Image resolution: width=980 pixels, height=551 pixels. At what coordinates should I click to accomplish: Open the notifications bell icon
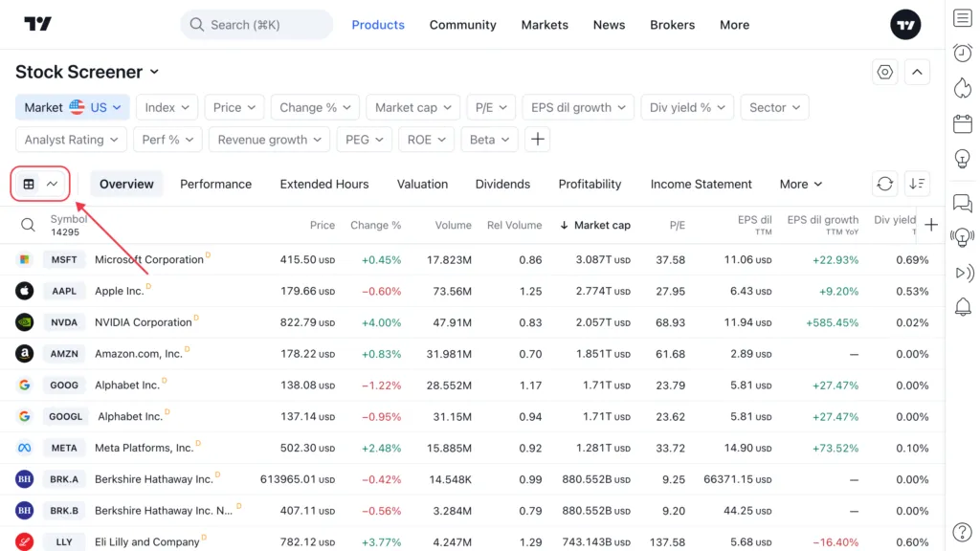tap(963, 307)
